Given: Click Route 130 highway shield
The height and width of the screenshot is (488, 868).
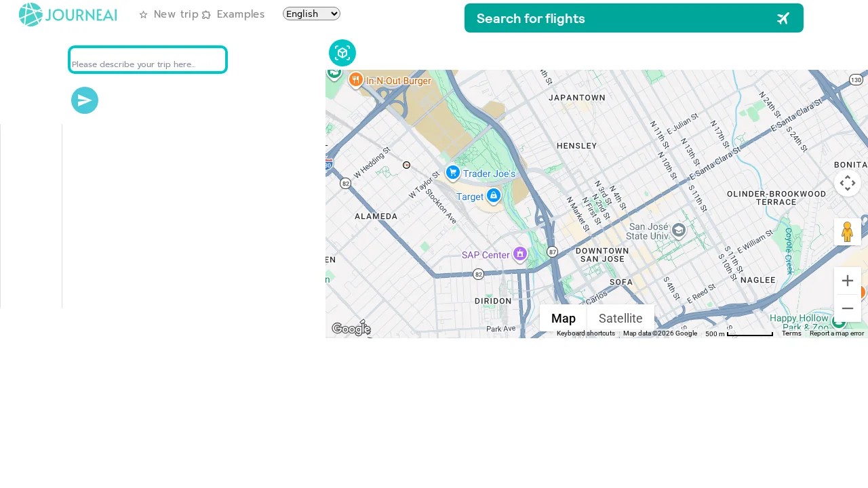Looking at the screenshot, I should click(x=856, y=80).
